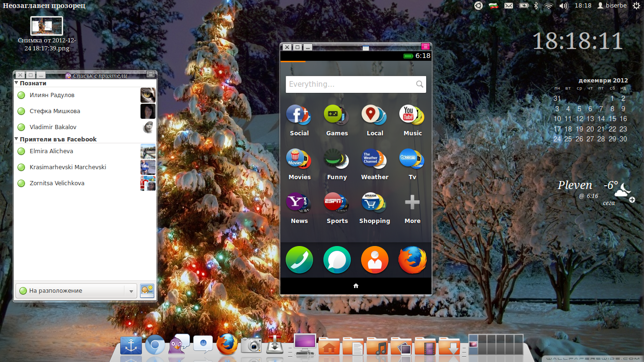Open the red download-arrow installer icon in the dock
Screen dimensions: 644x362
point(275,345)
